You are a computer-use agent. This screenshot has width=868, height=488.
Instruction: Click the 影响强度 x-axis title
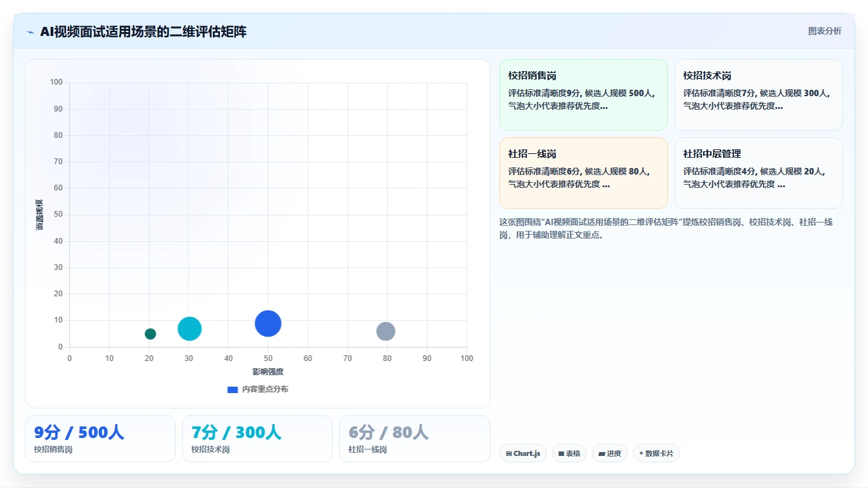(x=268, y=372)
